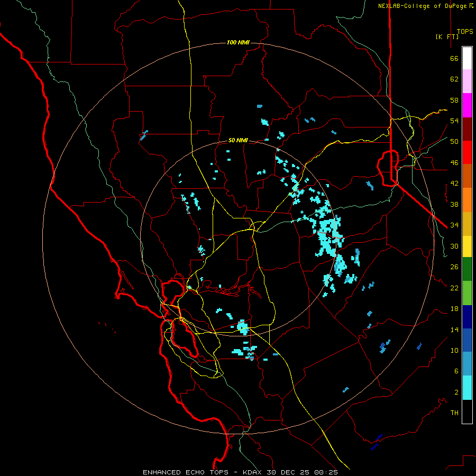The height and width of the screenshot is (476, 476).
Task: Click the black TH swatch in the legend
Action: pos(467,411)
